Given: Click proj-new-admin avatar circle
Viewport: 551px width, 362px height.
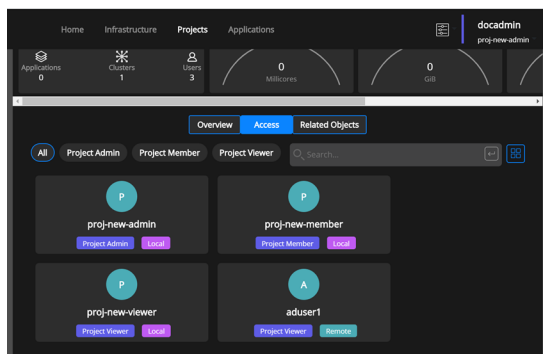Looking at the screenshot, I should click(122, 196).
